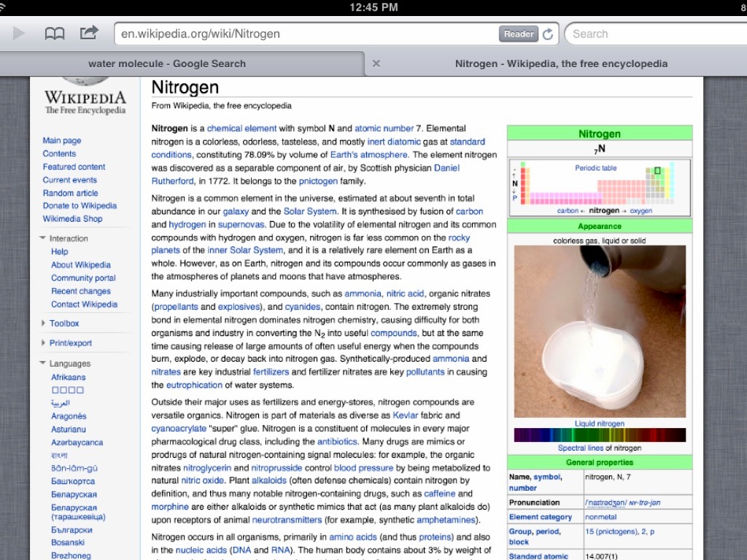Image resolution: width=747 pixels, height=560 pixels.
Task: View Recent changes
Action: click(80, 291)
